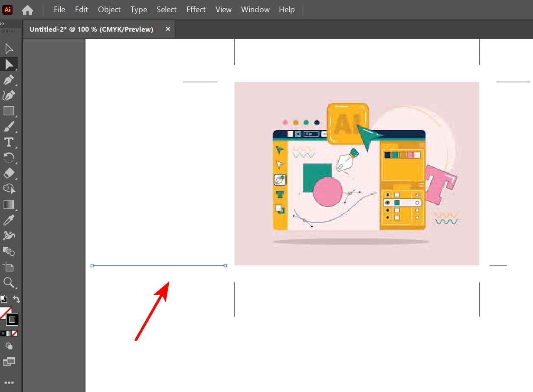Screen dimensions: 533x392
Task: Select the Selection tool
Action: click(x=9, y=64)
